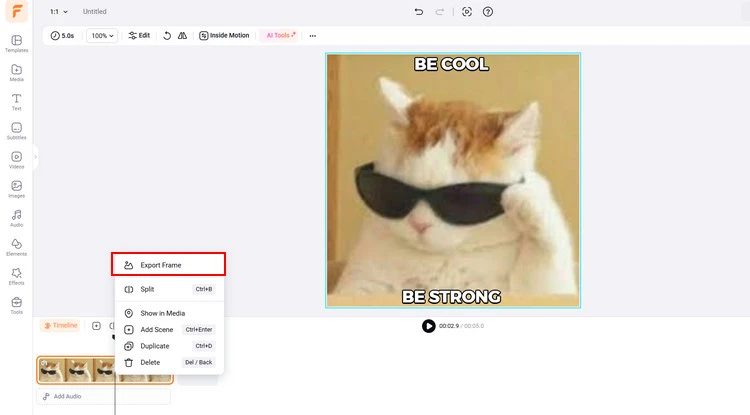Viewport: 750px width, 415px height.
Task: Flip the clip with mirror icon
Action: (x=182, y=35)
